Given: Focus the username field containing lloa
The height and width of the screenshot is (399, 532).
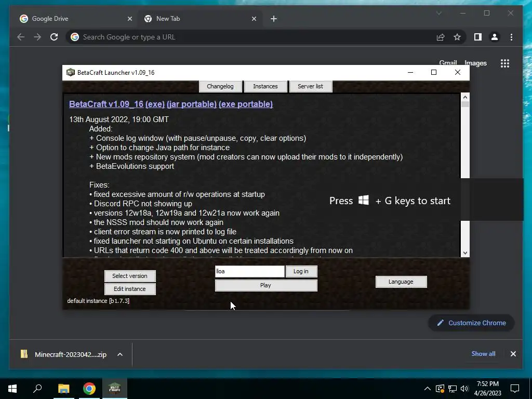Looking at the screenshot, I should [x=250, y=271].
